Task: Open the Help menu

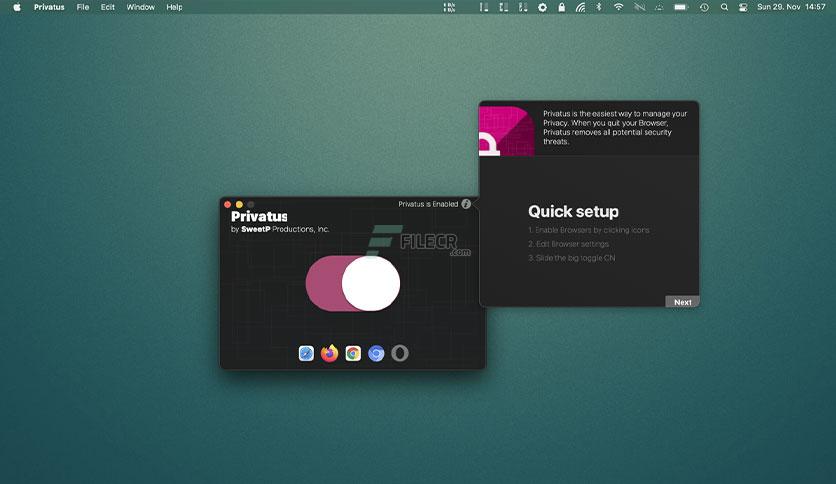Action: coord(174,7)
